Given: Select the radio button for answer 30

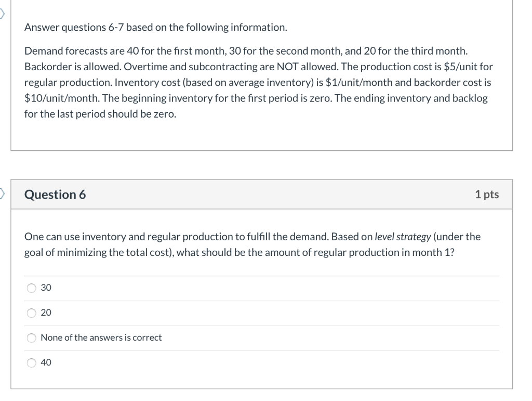Looking at the screenshot, I should [32, 288].
